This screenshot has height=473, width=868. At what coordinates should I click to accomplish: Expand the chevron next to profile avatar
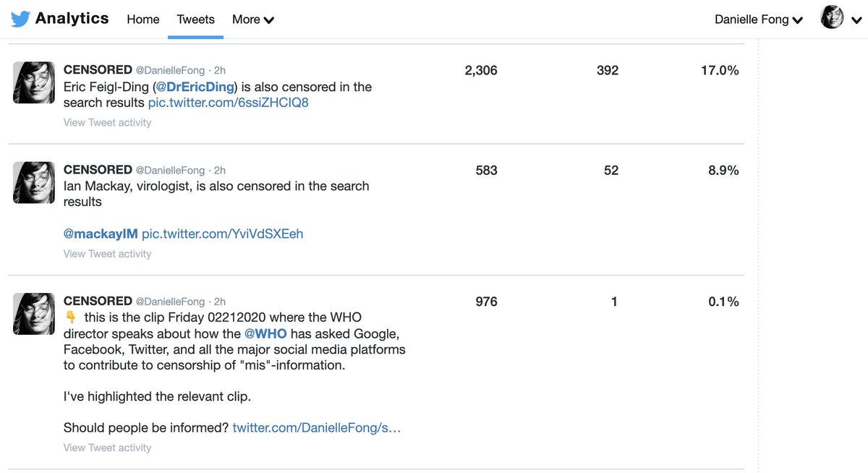[856, 20]
